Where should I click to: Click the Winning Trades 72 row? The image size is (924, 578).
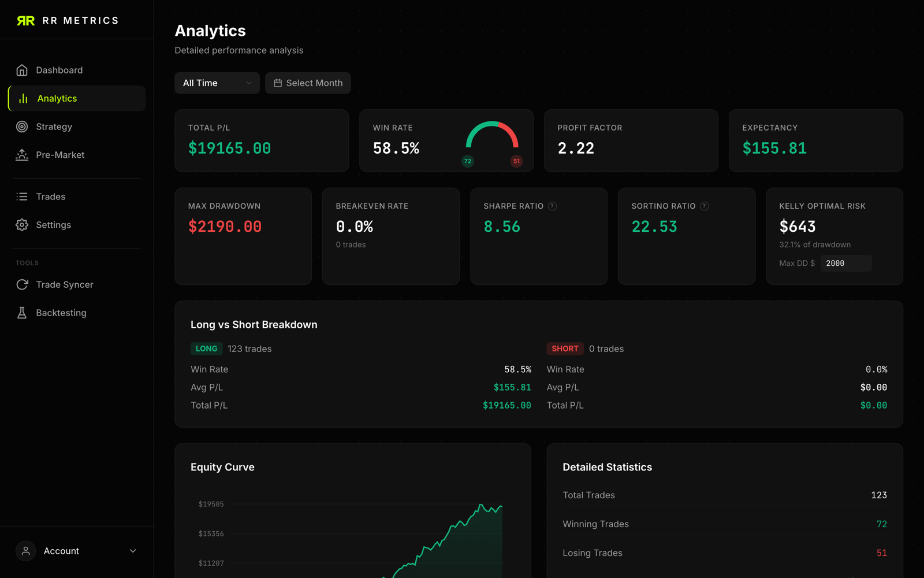(x=725, y=524)
